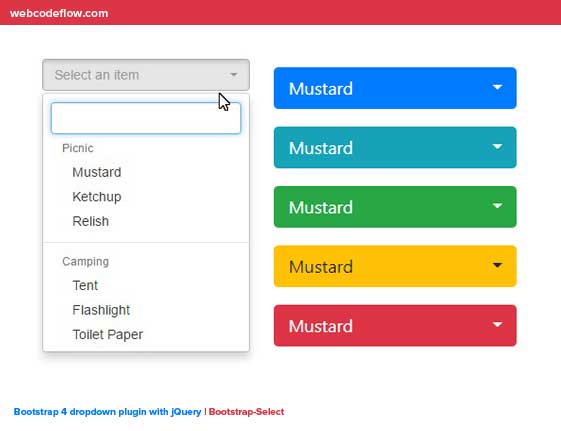Screen dimensions: 561x431
Task: Open the blue Mustard dropdown
Action: click(x=395, y=88)
